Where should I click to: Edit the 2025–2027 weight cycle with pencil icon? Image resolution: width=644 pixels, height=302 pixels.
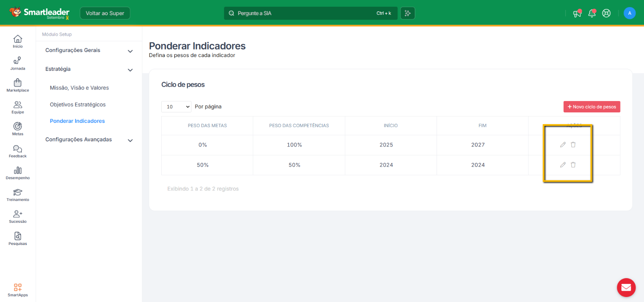[x=563, y=145]
